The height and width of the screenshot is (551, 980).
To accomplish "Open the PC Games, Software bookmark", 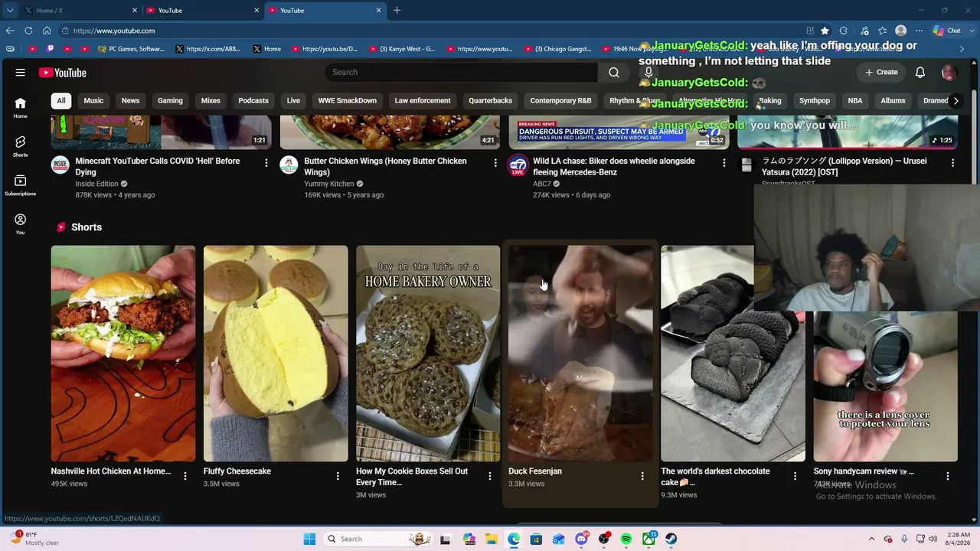I will coord(131,49).
